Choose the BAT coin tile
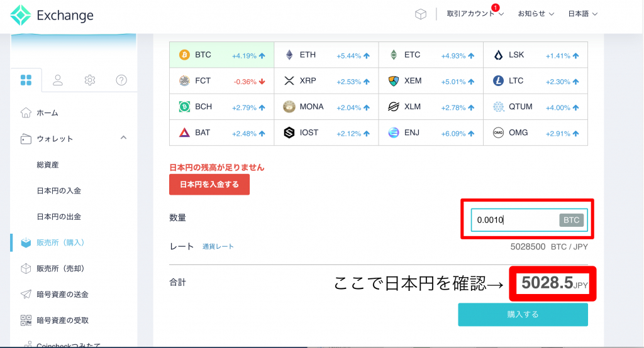 221,133
